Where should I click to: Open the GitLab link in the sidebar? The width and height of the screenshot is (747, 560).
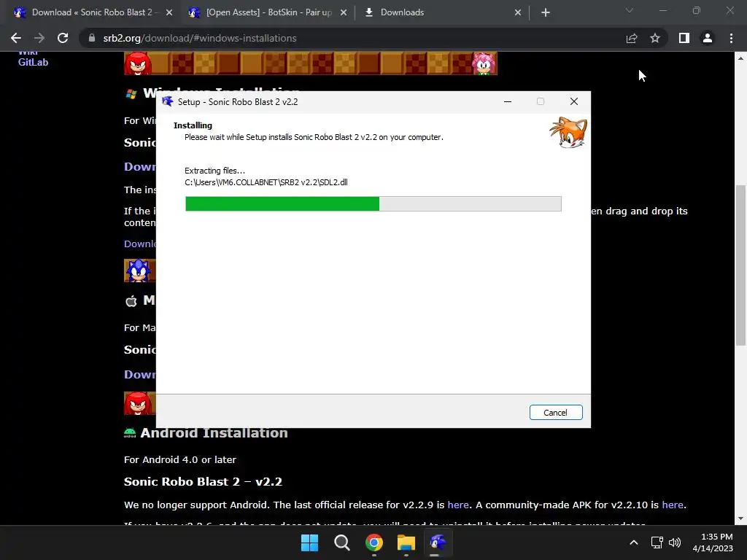tap(33, 63)
